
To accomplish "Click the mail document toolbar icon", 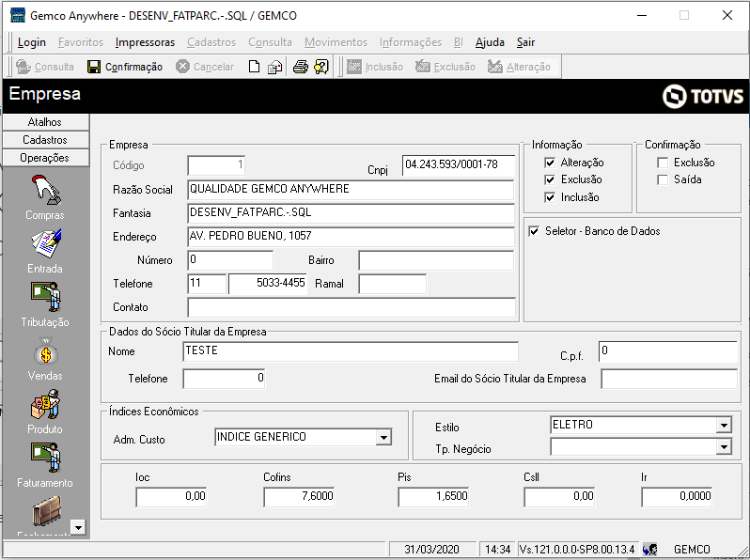I will tap(275, 67).
